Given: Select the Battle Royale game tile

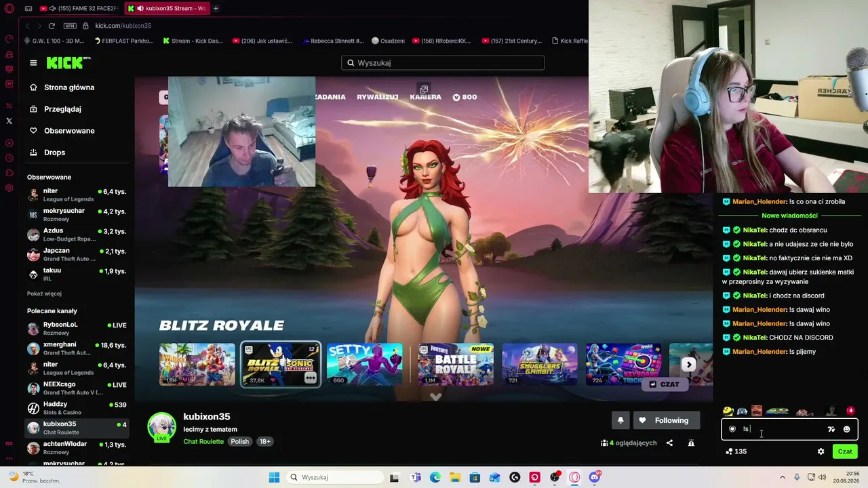Looking at the screenshot, I should coord(456,364).
